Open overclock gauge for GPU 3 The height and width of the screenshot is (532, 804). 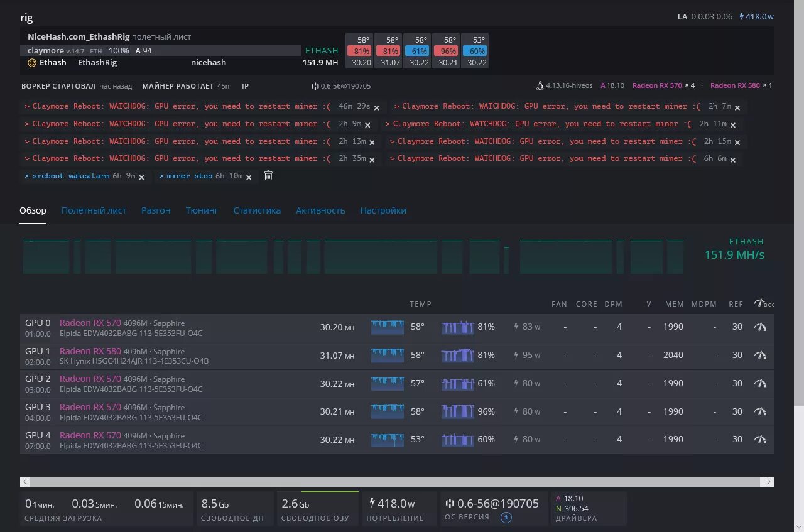tap(760, 412)
